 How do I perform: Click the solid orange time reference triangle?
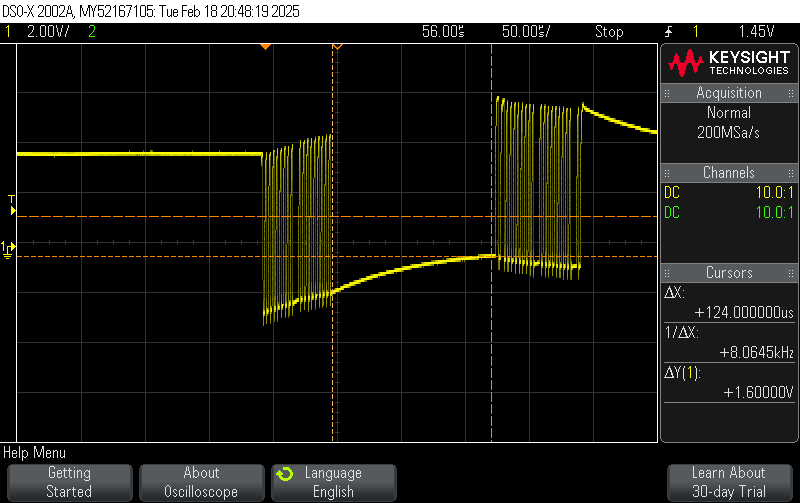pos(265,47)
